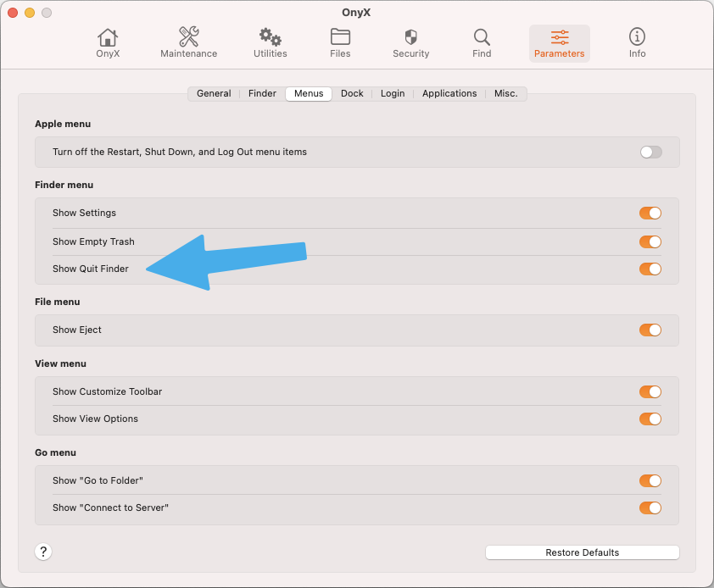Toggle Show Empty Trash switch
Screen dimensions: 714x588
[650, 241]
